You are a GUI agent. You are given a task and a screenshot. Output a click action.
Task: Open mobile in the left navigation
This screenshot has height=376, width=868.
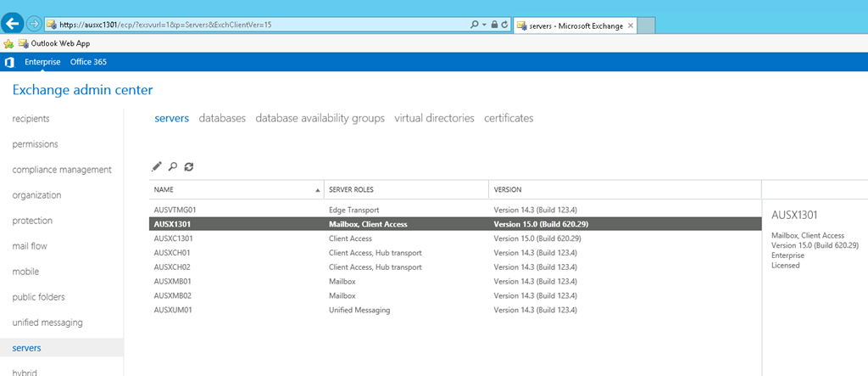click(x=25, y=272)
